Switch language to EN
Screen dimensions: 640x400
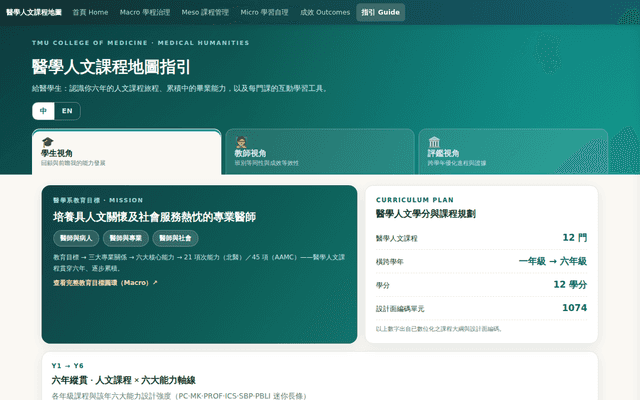point(67,111)
